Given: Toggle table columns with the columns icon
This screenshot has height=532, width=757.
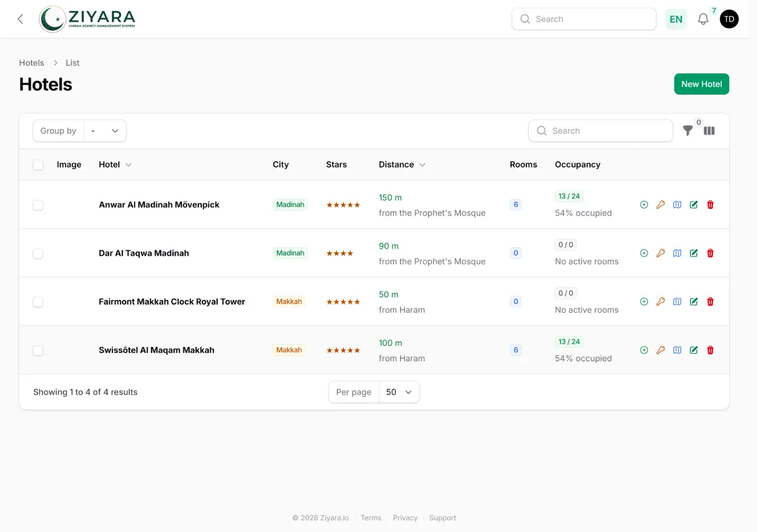Looking at the screenshot, I should point(709,131).
